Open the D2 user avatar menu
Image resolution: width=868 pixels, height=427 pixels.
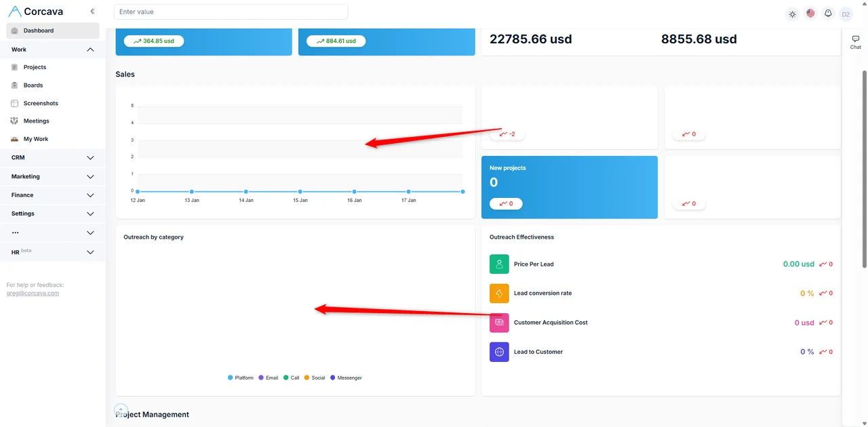pyautogui.click(x=846, y=14)
